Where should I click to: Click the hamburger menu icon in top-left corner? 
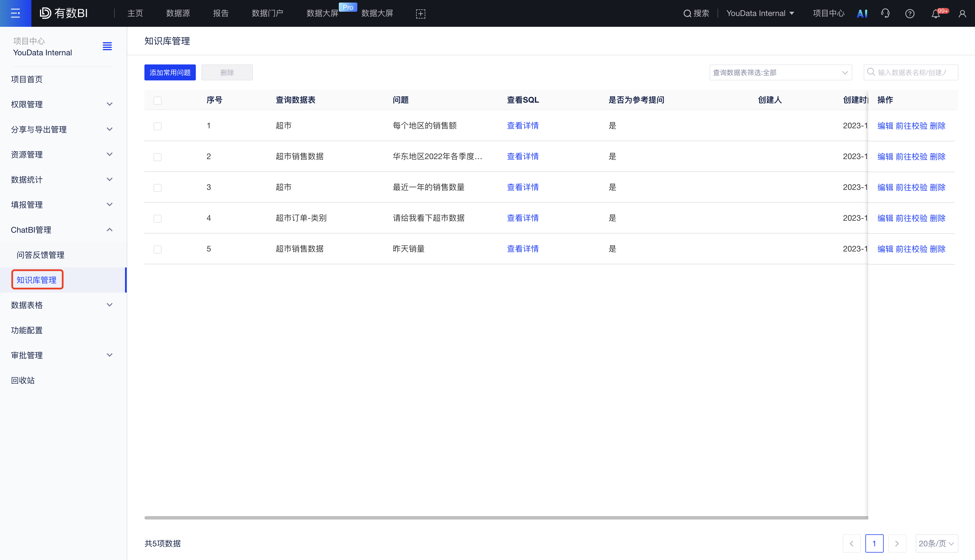pos(15,13)
